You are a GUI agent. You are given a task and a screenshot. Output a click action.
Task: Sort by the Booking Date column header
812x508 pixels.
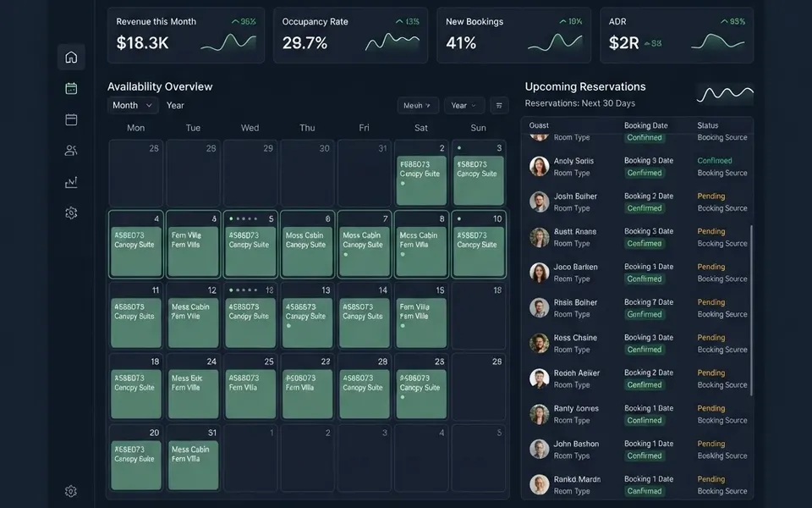[645, 125]
